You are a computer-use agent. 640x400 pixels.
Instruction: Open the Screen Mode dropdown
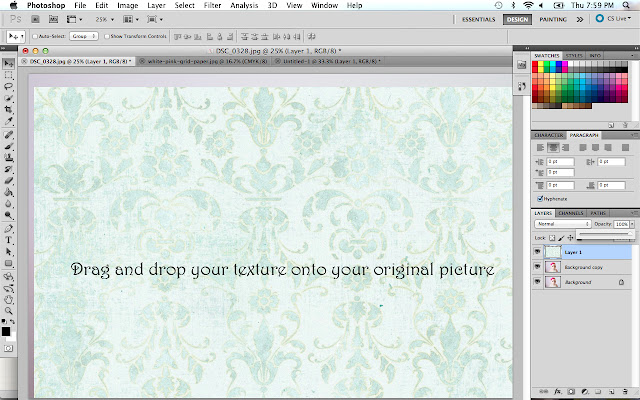click(155, 19)
